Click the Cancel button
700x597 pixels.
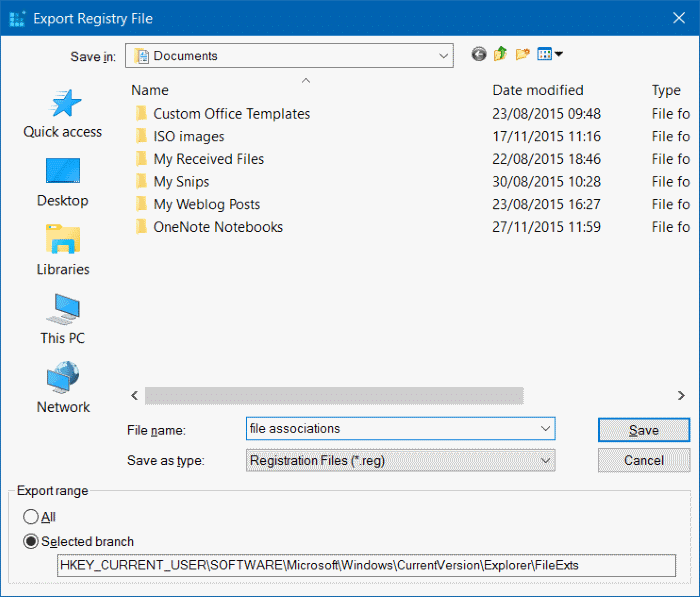pyautogui.click(x=644, y=460)
